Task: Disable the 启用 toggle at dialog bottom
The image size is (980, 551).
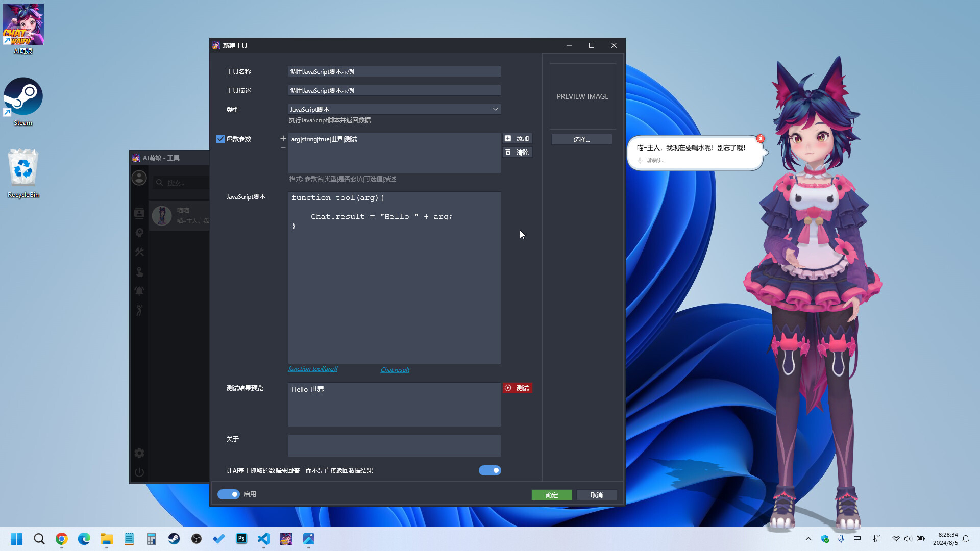Action: coord(228,494)
